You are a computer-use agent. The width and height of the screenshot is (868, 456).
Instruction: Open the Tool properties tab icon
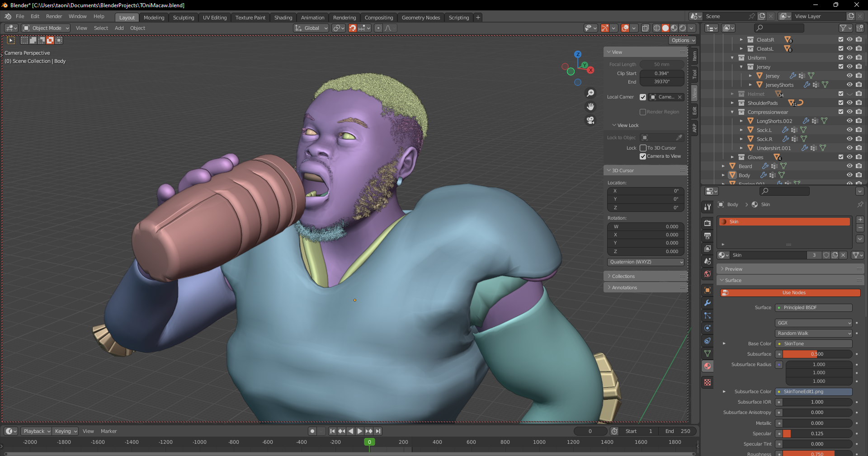click(708, 207)
